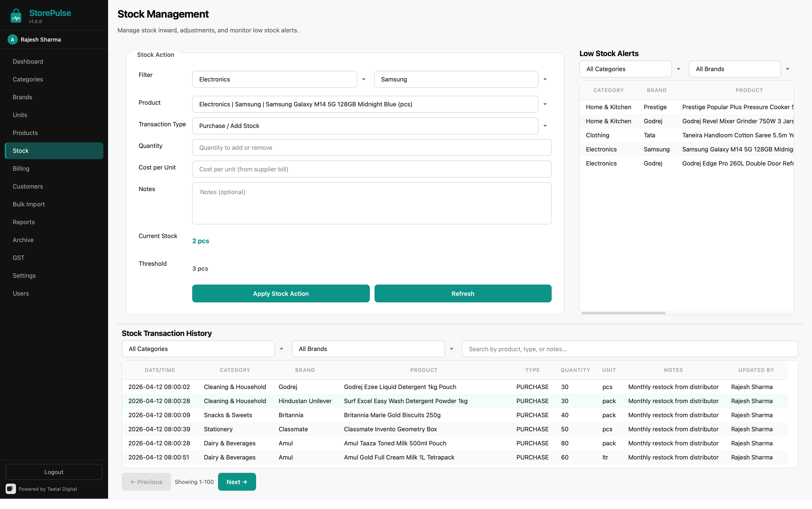
Task: Select the Taneira Handloom Cotton Saree alert
Action: coord(686,135)
